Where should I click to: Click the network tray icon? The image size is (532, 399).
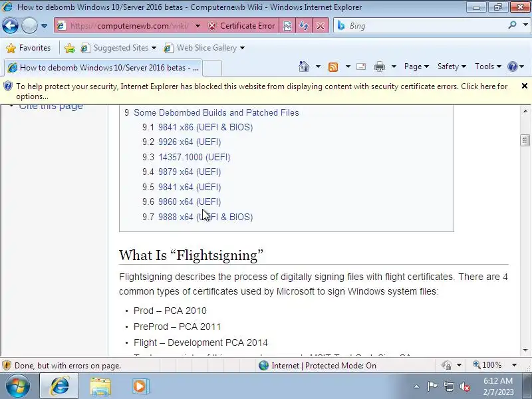coord(448,386)
